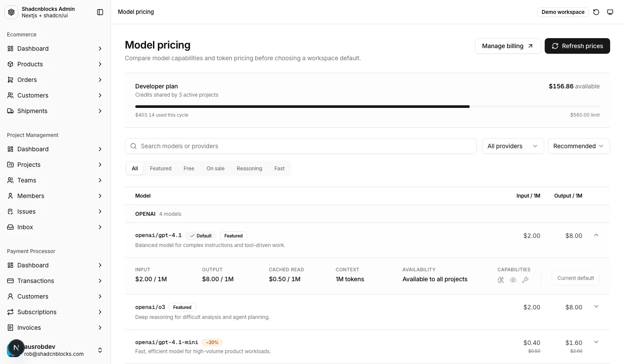Click the Default badge on openai/gpt-4.1

[201, 236]
